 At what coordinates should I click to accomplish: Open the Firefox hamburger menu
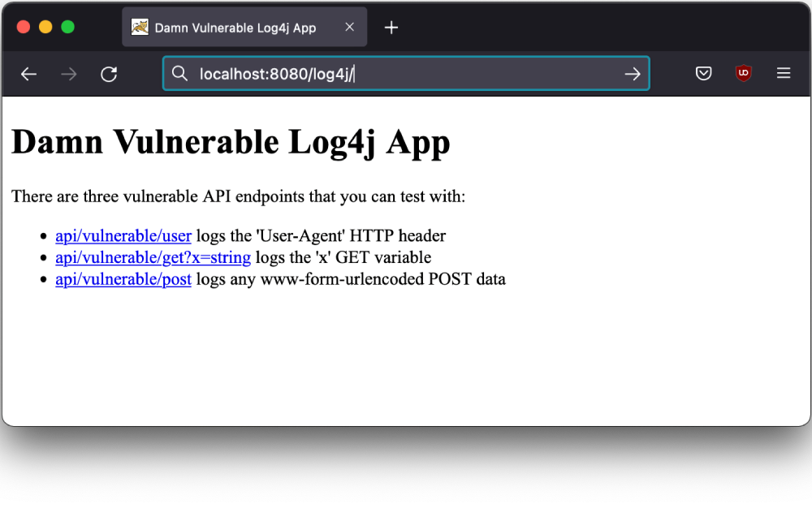pos(784,73)
